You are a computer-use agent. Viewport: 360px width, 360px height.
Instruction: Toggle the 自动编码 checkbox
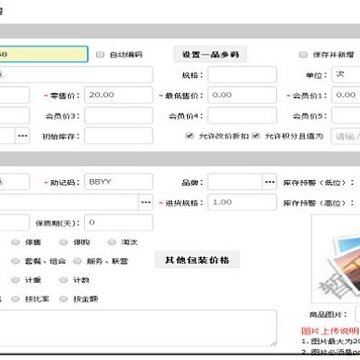pos(100,55)
